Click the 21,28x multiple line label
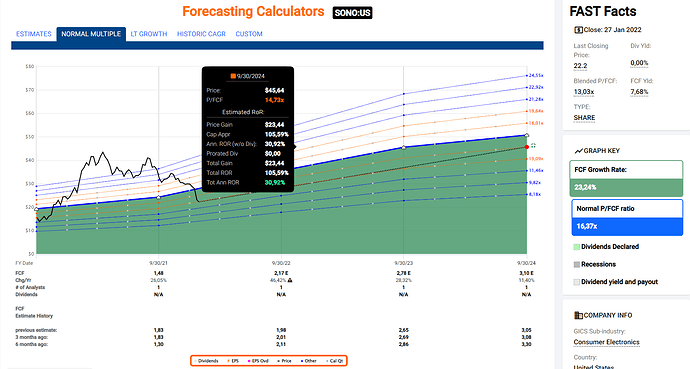Image resolution: width=690 pixels, height=369 pixels. pos(536,99)
